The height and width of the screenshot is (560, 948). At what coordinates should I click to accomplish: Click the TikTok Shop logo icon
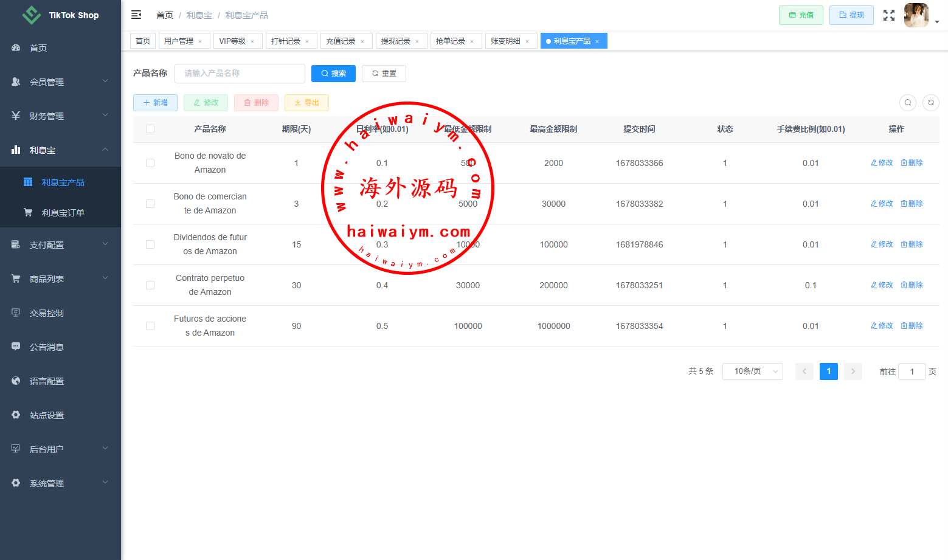pyautogui.click(x=32, y=15)
